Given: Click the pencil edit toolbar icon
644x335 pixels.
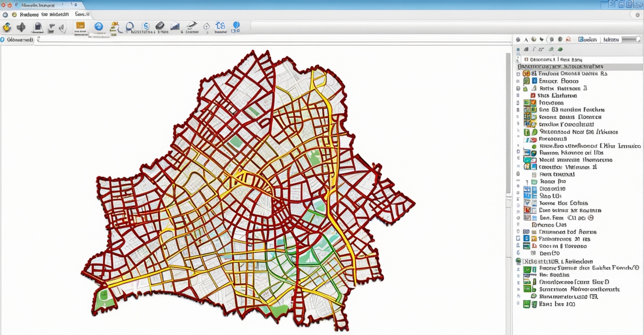Looking at the screenshot, I should coord(192,26).
